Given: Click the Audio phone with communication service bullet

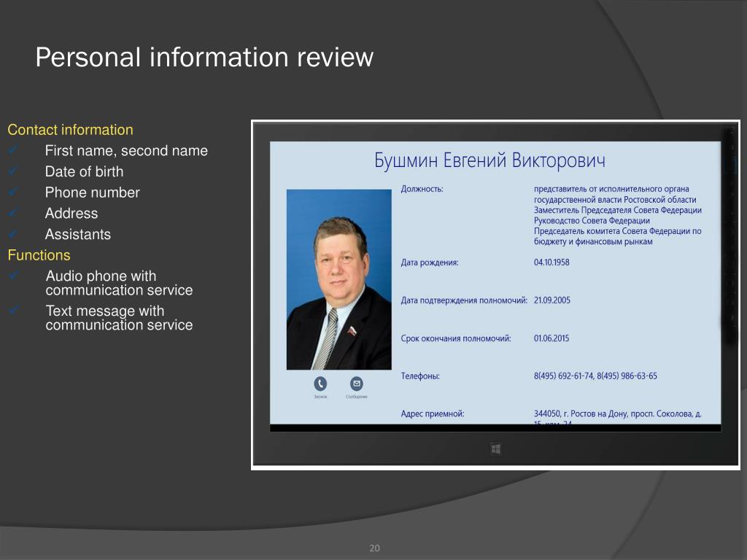Looking at the screenshot, I should [119, 283].
